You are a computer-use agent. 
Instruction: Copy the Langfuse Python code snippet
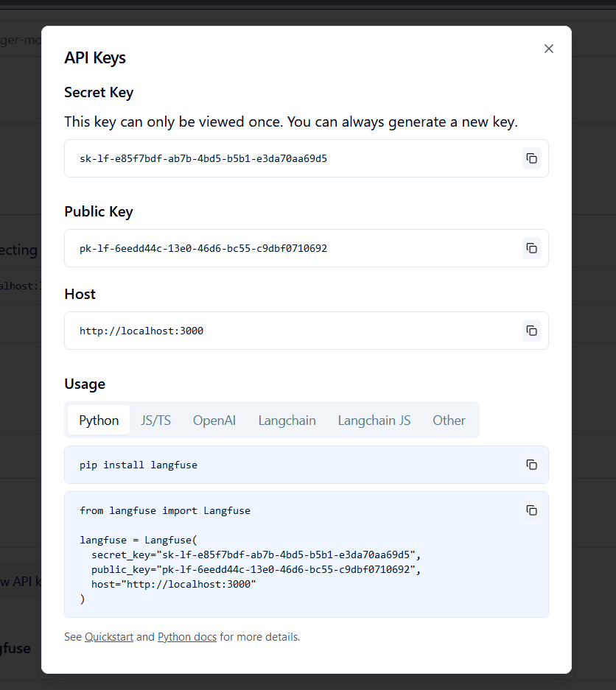[x=531, y=510]
